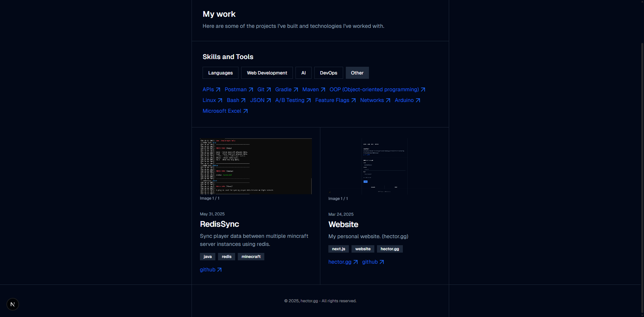Select the DevOps tab
644x317 pixels.
click(328, 73)
